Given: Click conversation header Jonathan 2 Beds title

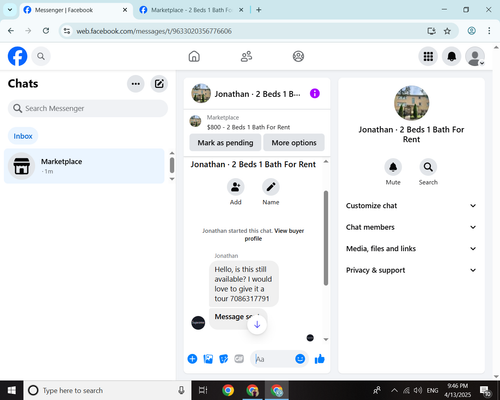Looking at the screenshot, I should click(257, 94).
